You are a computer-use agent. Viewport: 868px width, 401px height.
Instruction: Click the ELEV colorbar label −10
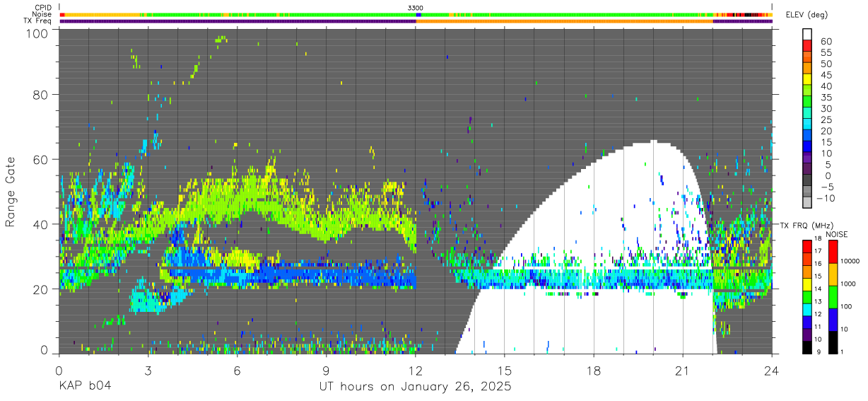coord(826,198)
